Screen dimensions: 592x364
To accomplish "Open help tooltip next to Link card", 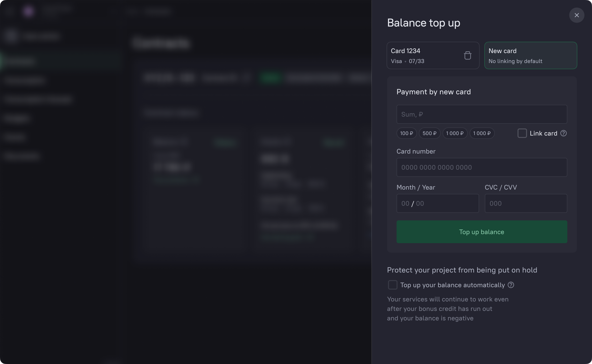I will pyautogui.click(x=563, y=133).
